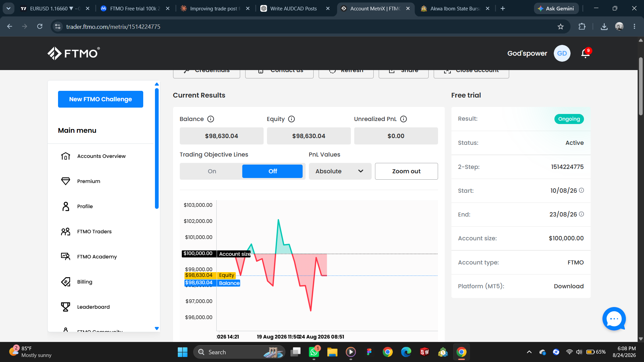
Task: Open the live chat bubble
Action: tap(614, 319)
